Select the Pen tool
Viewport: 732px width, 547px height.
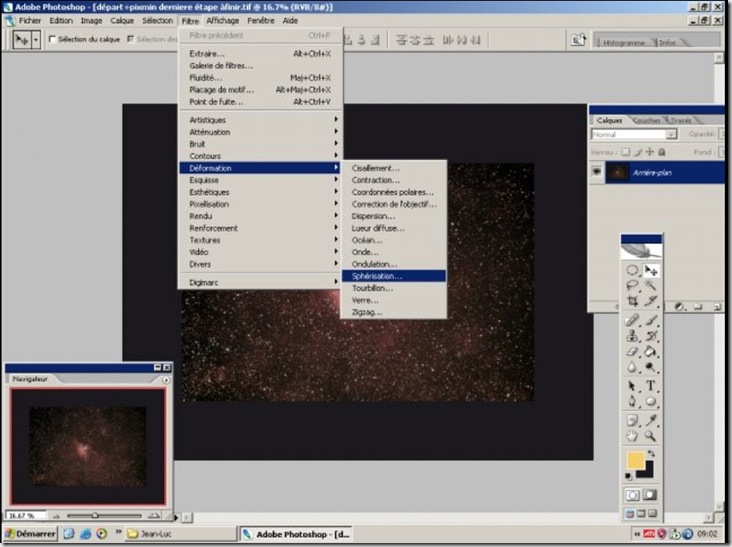(x=633, y=401)
